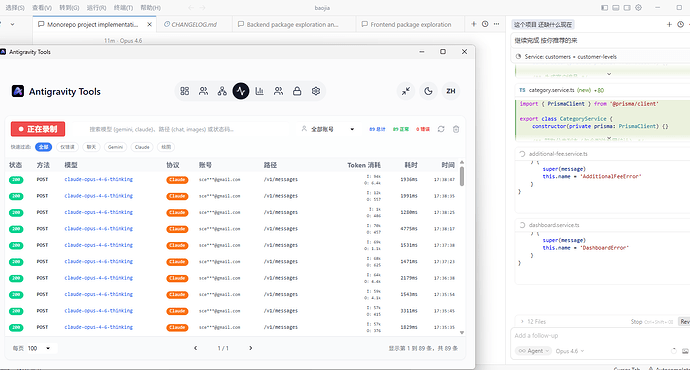Open the 帮助(H) menu
Image resolution: width=690 pixels, height=370 pixels.
pos(150,7)
